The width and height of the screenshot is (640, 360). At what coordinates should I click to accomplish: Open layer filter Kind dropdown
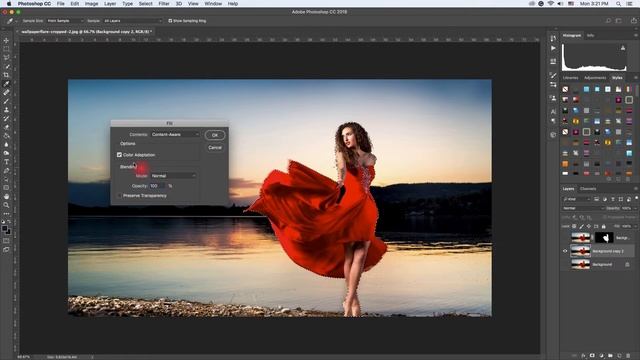click(x=576, y=199)
